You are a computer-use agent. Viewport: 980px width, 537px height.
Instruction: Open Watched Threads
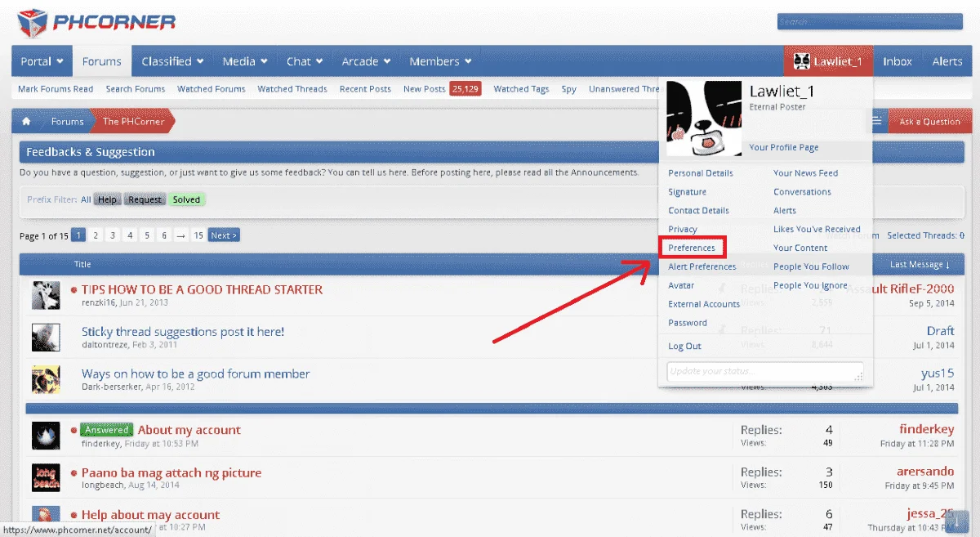pos(292,89)
